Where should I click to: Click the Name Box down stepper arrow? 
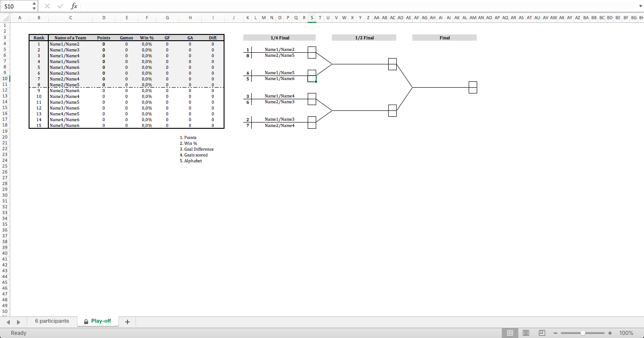tap(34, 8)
